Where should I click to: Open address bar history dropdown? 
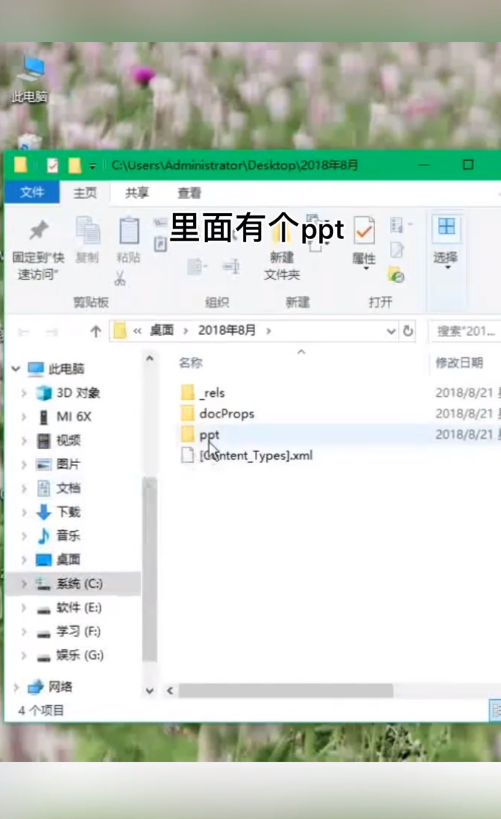point(391,331)
